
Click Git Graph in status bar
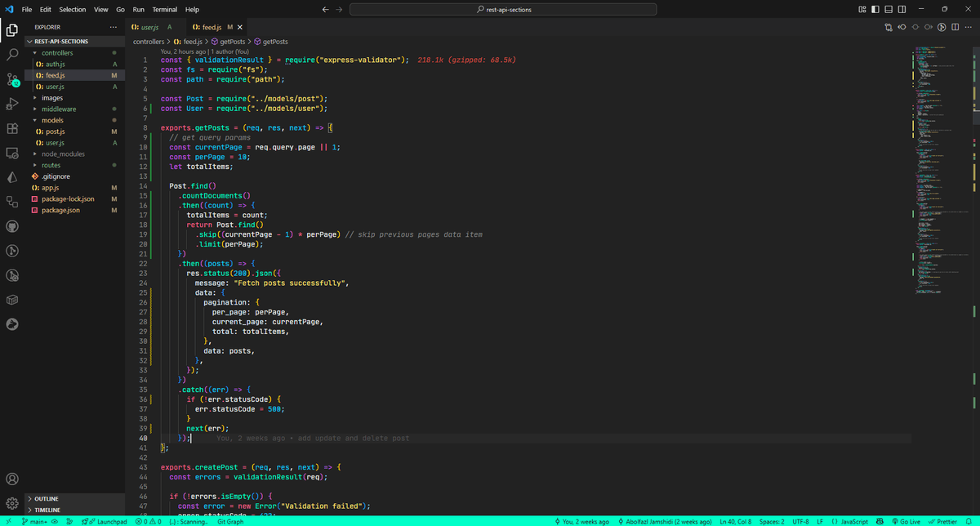click(x=230, y=521)
